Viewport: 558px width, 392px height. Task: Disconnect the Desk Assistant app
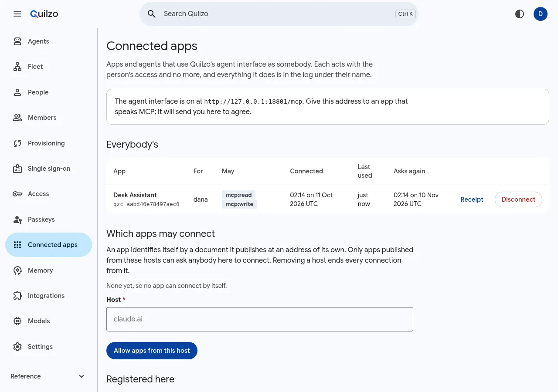518,199
